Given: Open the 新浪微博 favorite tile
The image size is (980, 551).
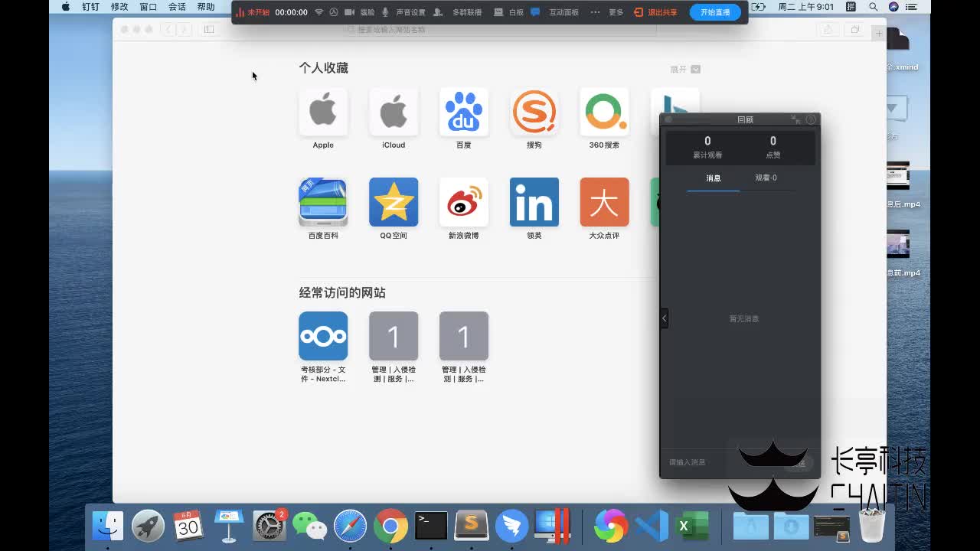Looking at the screenshot, I should click(464, 202).
